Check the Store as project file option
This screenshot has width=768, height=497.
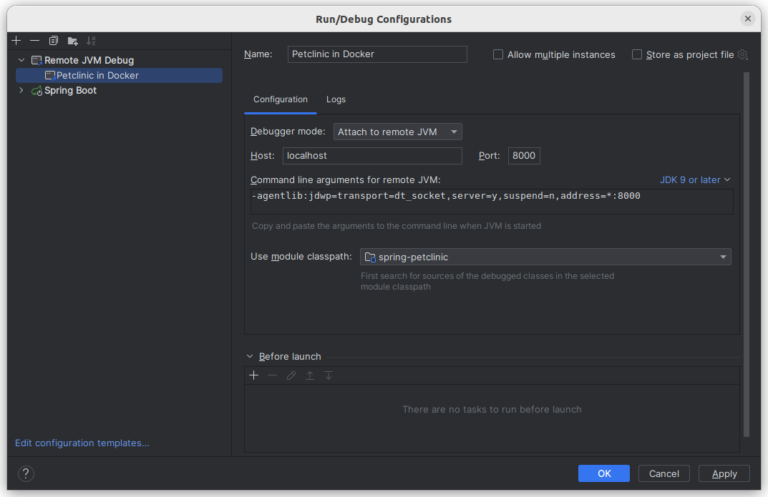[x=637, y=55]
